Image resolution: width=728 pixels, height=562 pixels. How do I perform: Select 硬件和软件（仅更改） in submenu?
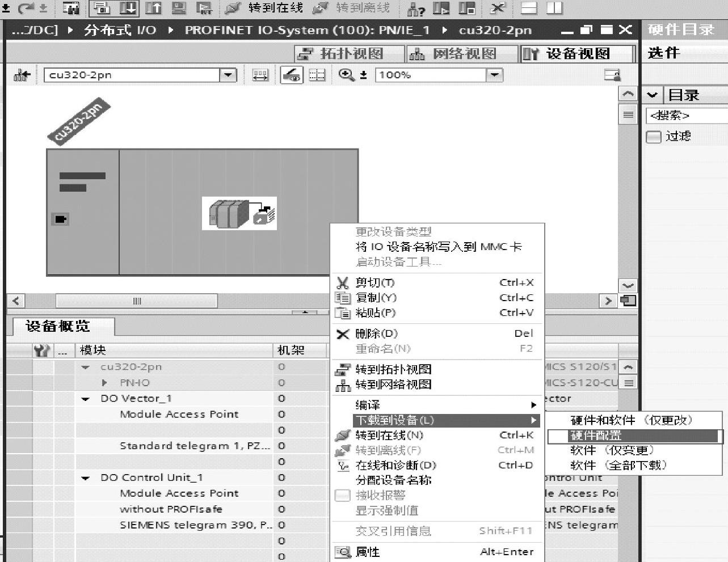(634, 420)
